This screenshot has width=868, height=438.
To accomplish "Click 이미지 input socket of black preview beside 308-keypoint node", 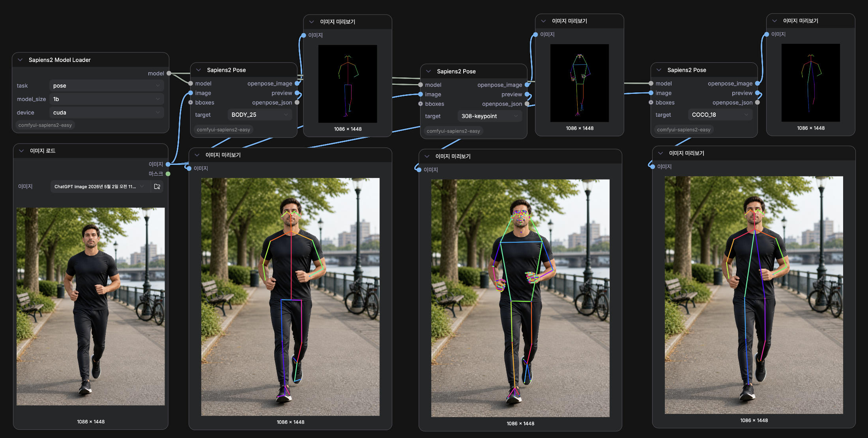I will (x=535, y=35).
